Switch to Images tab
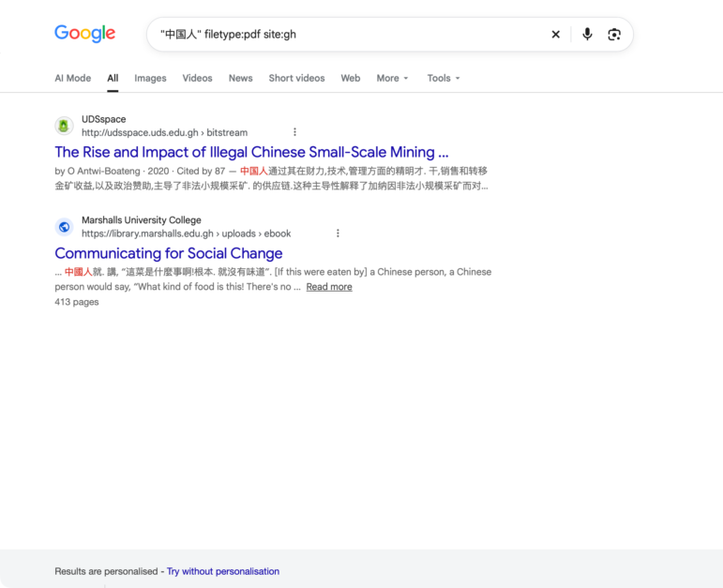Viewport: 723px width, 588px height. 150,78
